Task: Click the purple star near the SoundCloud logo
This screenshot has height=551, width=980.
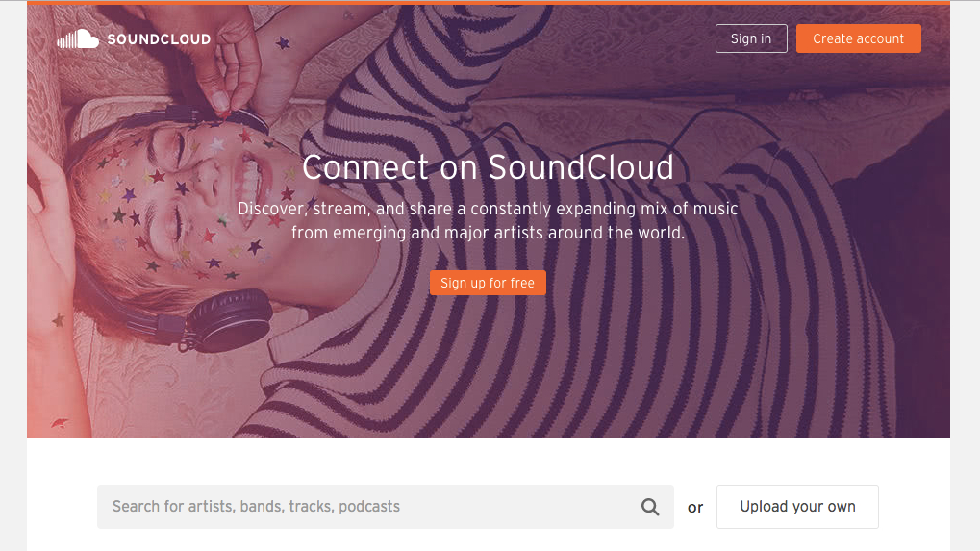Action: click(283, 42)
